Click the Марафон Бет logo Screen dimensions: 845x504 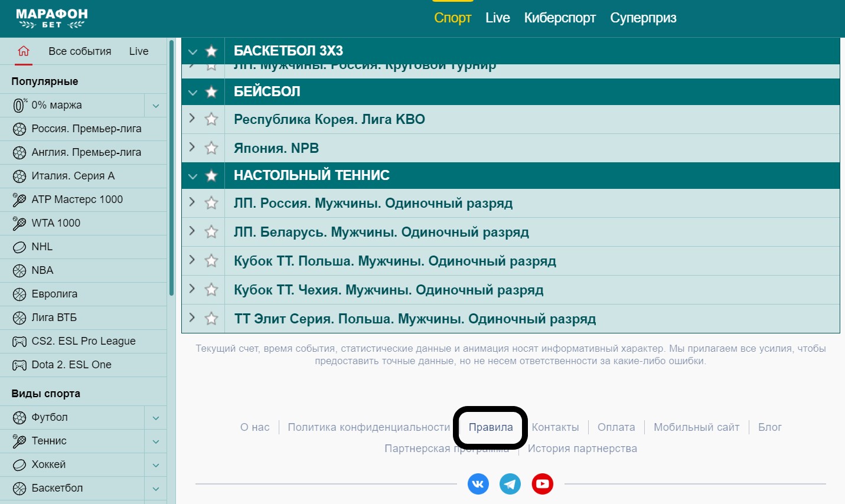(51, 18)
